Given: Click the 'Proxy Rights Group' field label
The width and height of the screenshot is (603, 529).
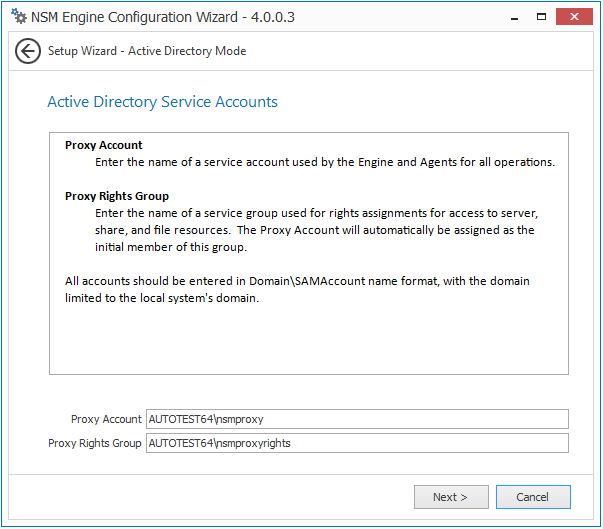Looking at the screenshot, I should (x=95, y=443).
